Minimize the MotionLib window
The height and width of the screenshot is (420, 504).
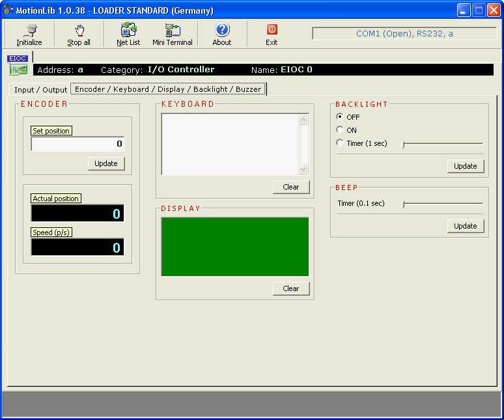(463, 10)
